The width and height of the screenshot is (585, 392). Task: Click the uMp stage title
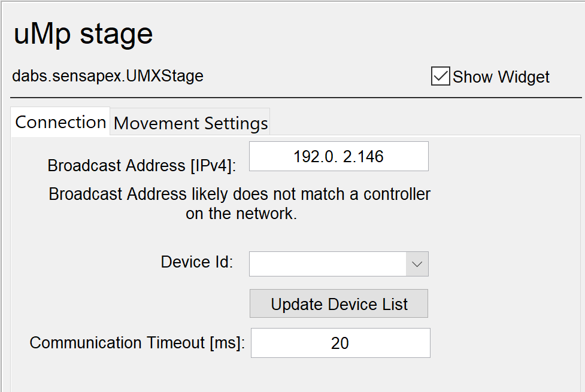tap(83, 34)
